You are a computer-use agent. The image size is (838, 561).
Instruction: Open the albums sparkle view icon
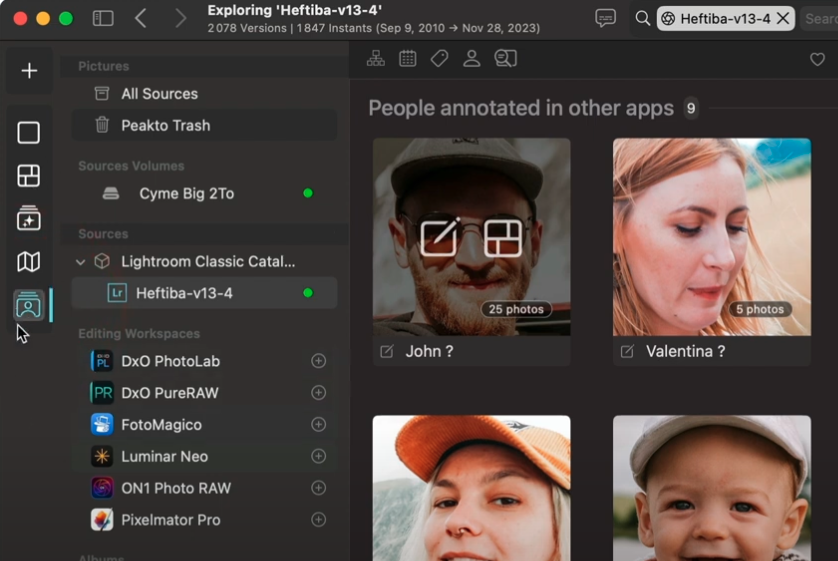[x=28, y=218]
